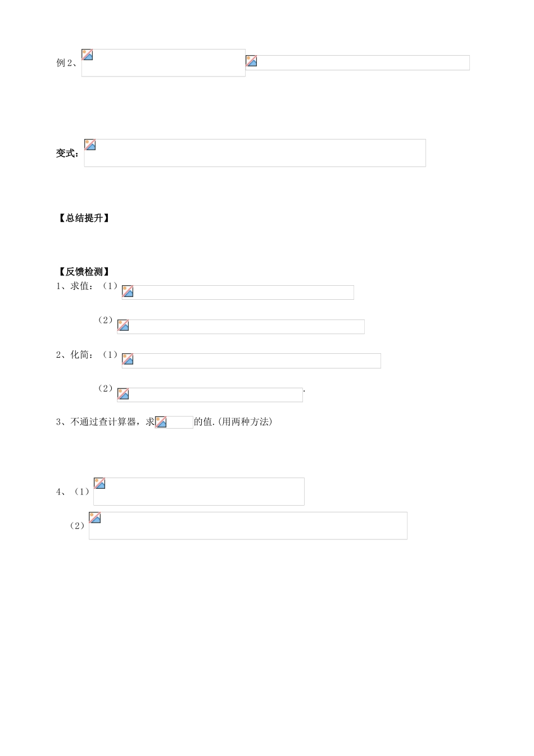Click the 4、 question number label
534x756 pixels.
point(61,492)
